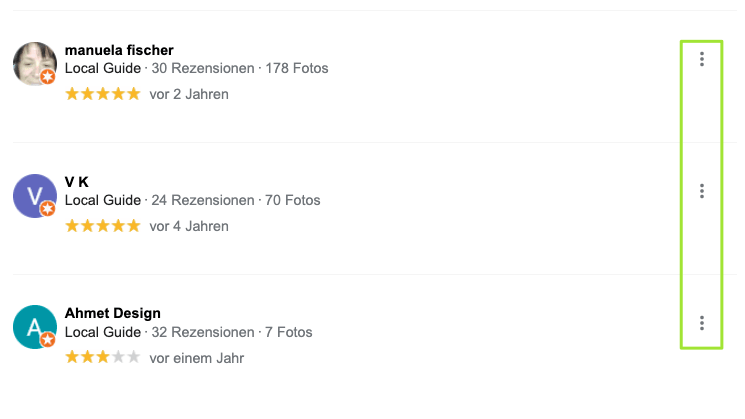The height and width of the screenshot is (419, 745).
Task: Open three-dot menu for manuela fischer's review
Action: pyautogui.click(x=702, y=60)
